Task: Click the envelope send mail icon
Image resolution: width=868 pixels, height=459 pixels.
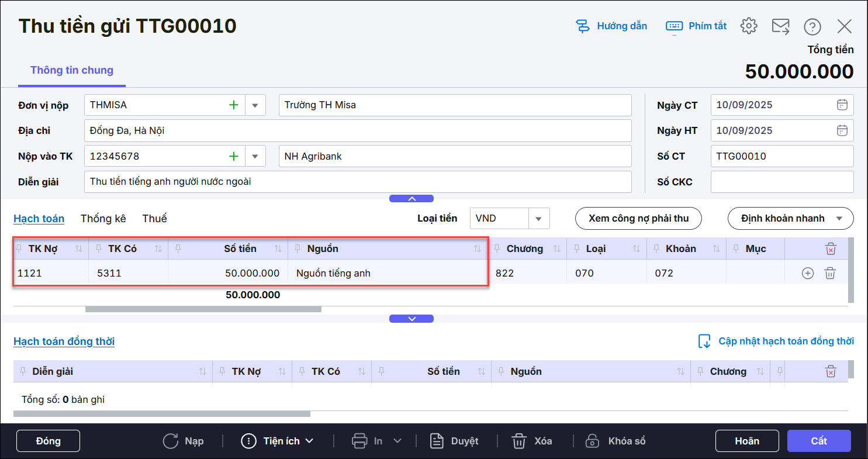Action: point(780,26)
